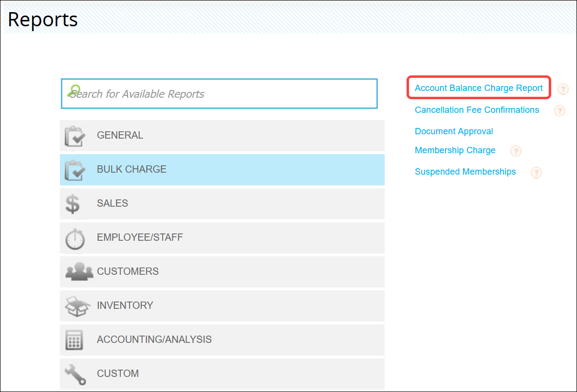Open the EMPLOYEE/STAFF reports category
The height and width of the screenshot is (392, 577).
222,238
